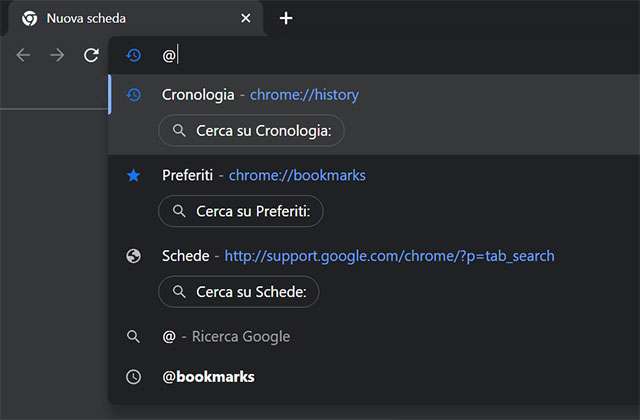
Task: Click the blue star icon beside Preferiti
Action: (x=134, y=175)
